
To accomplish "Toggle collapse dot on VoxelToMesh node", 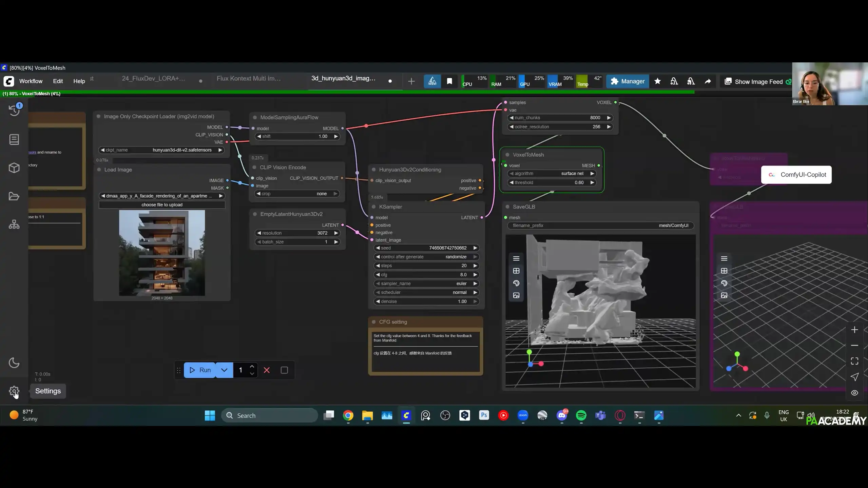I will pyautogui.click(x=507, y=155).
